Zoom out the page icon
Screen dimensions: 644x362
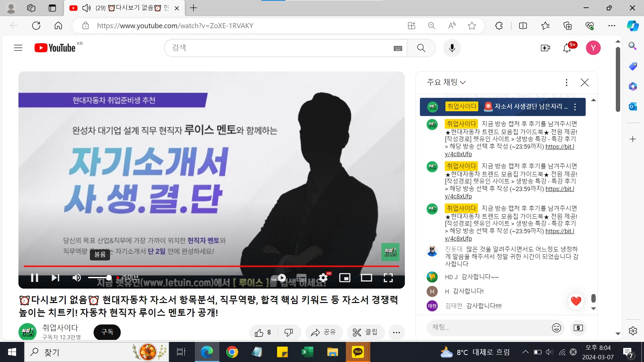pos(432,25)
